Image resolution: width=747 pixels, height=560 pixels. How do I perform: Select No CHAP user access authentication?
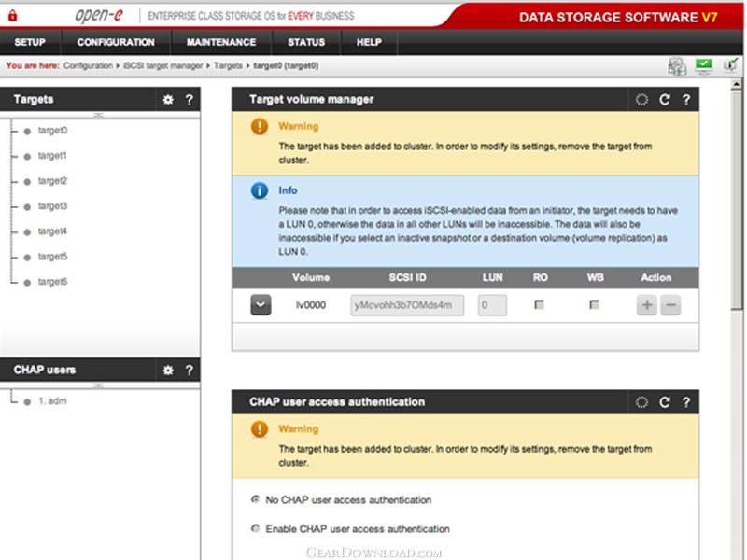pos(255,499)
